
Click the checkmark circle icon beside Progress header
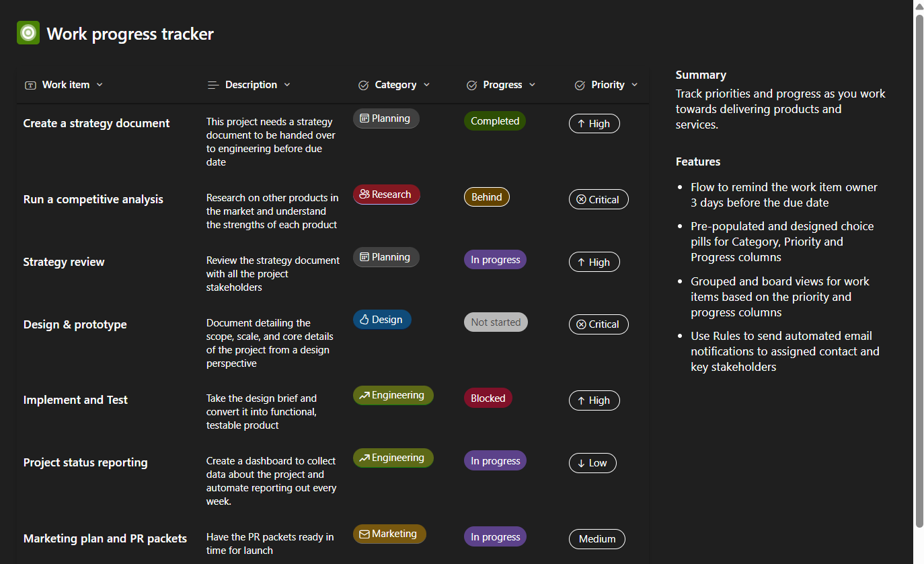(471, 85)
